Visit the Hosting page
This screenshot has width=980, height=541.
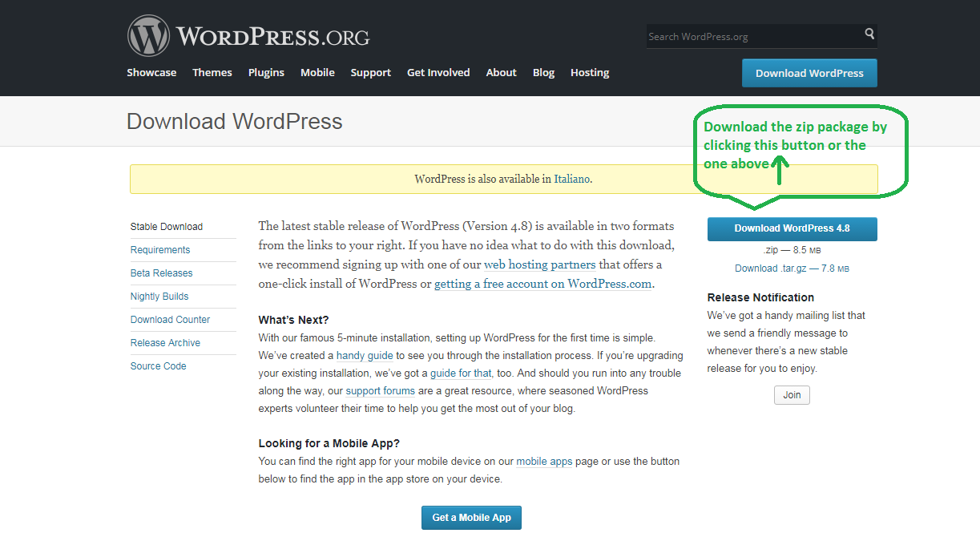point(589,72)
